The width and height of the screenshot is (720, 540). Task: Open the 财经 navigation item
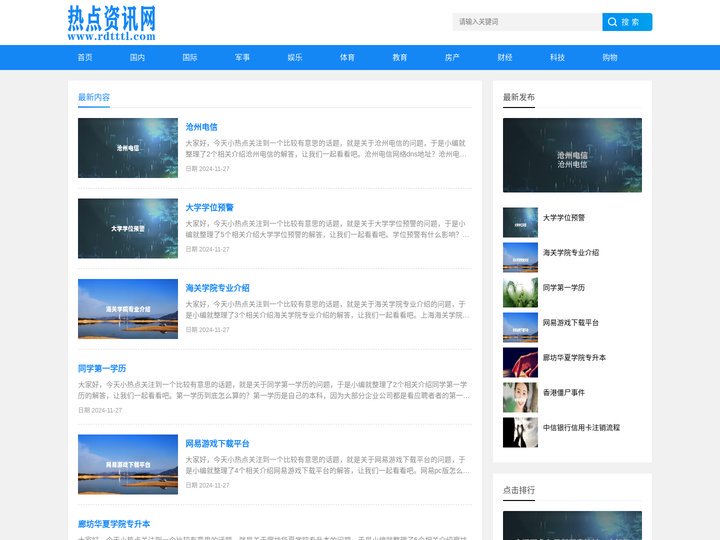(505, 57)
